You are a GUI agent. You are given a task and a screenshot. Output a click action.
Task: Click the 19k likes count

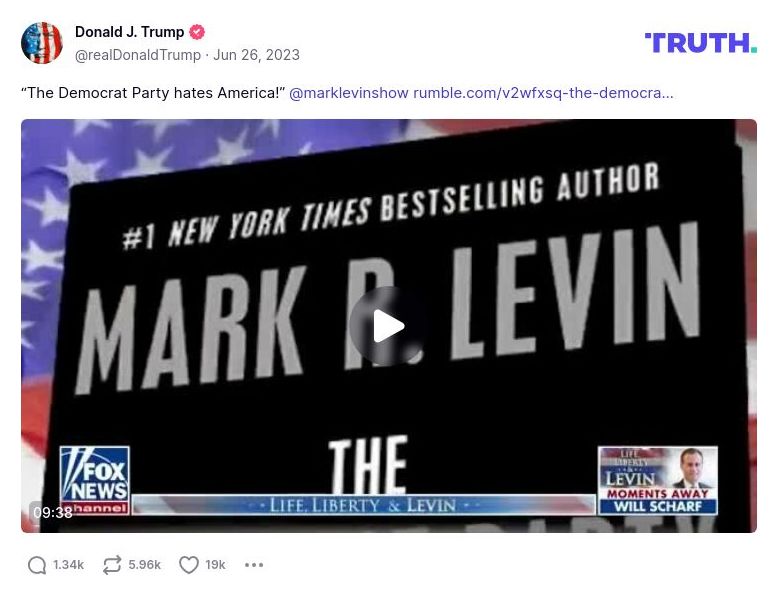click(x=215, y=565)
